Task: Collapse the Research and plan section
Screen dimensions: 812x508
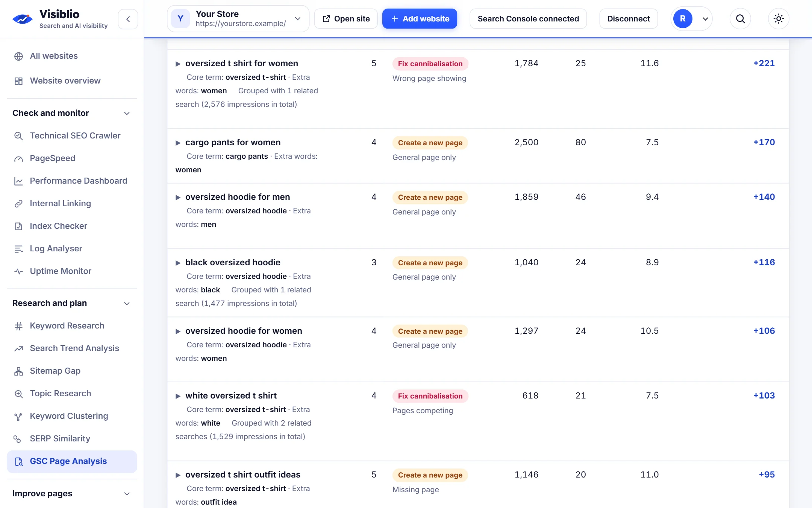Action: coord(127,303)
